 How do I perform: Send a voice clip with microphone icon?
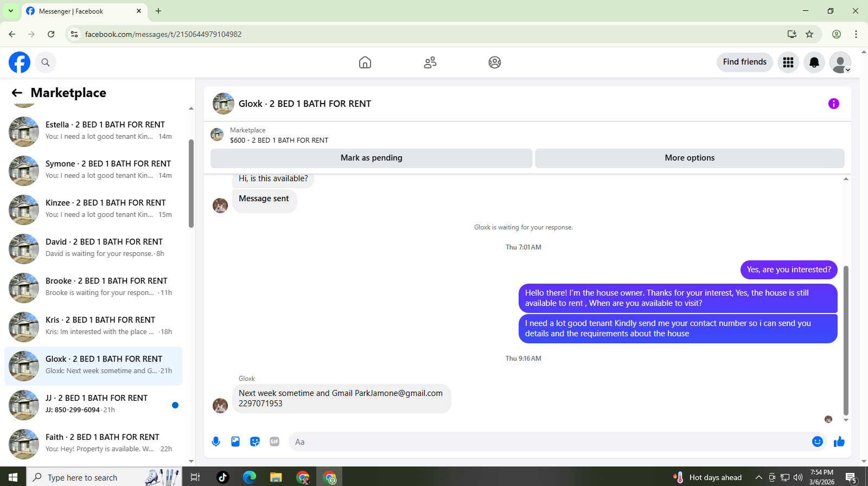tap(216, 442)
